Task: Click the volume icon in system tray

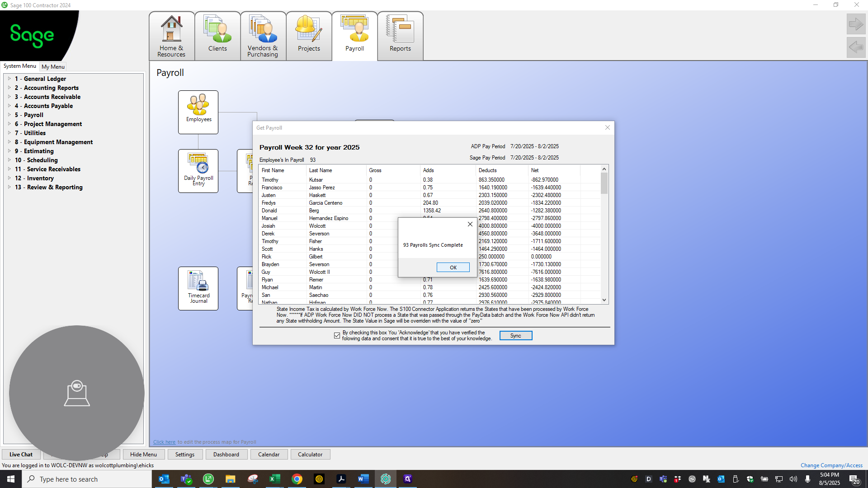Action: tap(793, 479)
